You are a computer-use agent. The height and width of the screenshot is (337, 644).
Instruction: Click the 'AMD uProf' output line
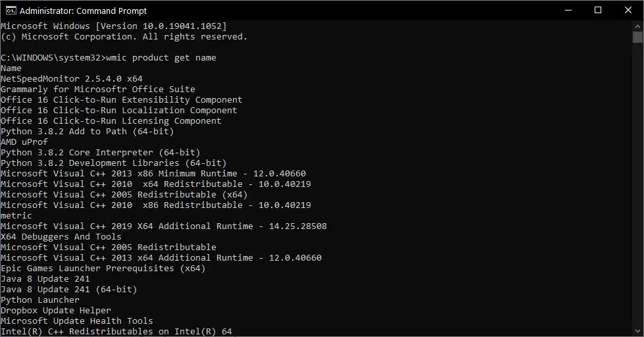[x=24, y=142]
